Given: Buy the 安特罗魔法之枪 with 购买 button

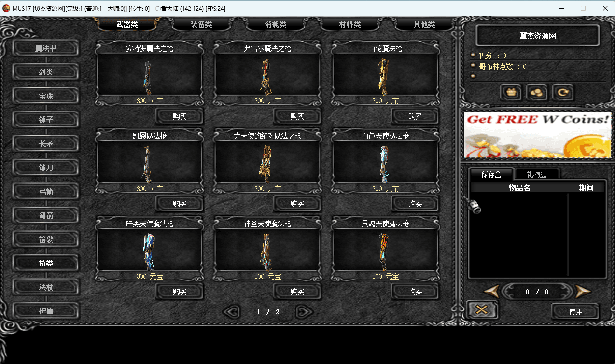Looking at the screenshot, I should pyautogui.click(x=179, y=116).
